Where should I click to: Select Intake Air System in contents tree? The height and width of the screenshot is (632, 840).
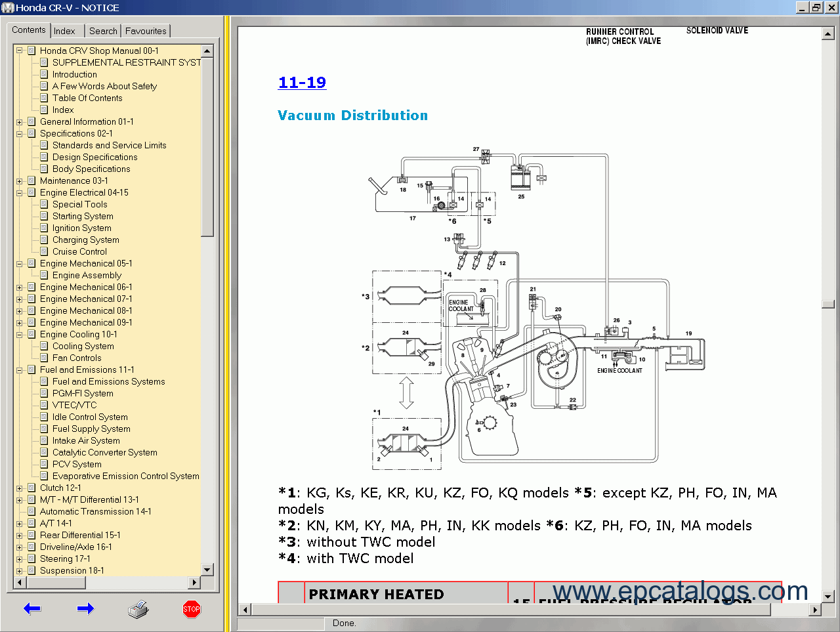pos(86,440)
